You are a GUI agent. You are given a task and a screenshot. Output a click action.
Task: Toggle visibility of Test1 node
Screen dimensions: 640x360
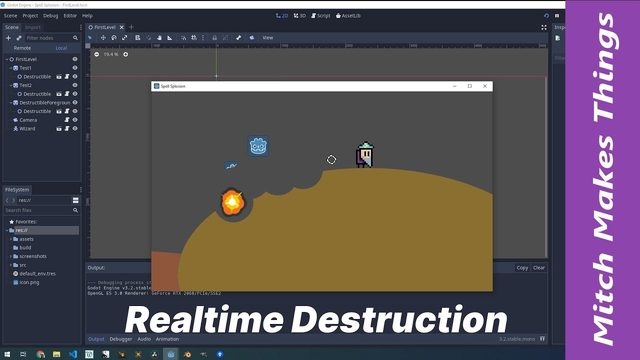75,68
